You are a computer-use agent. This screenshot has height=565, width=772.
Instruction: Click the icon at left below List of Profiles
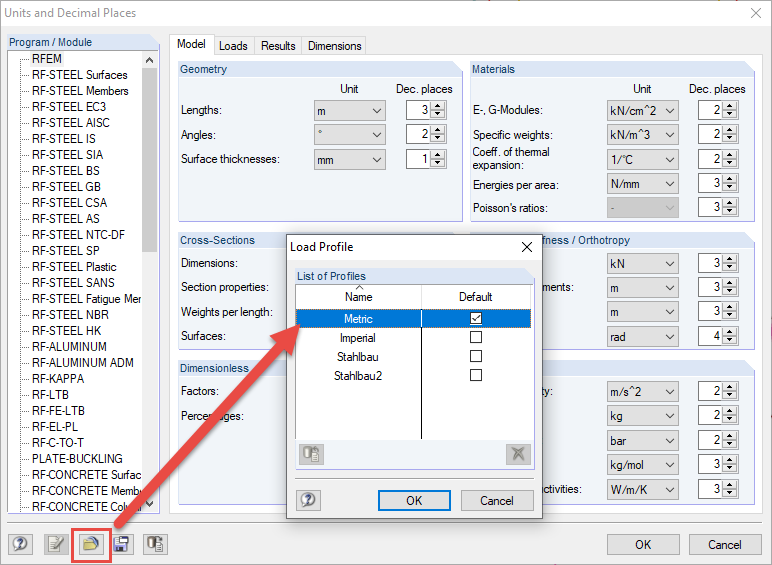312,453
